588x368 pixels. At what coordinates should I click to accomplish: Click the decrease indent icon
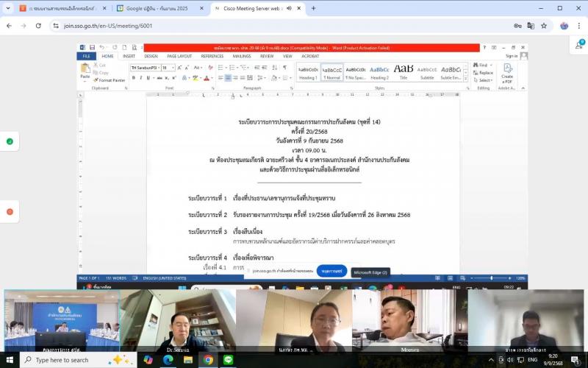pos(257,68)
